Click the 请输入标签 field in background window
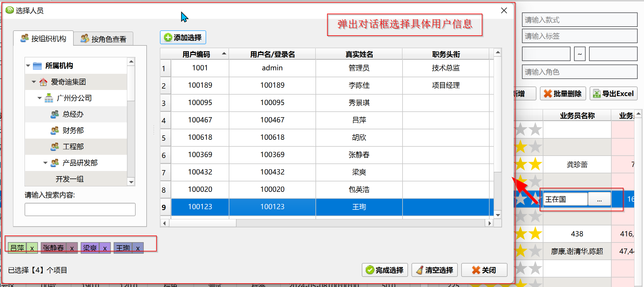This screenshot has height=287, width=644. coord(580,36)
